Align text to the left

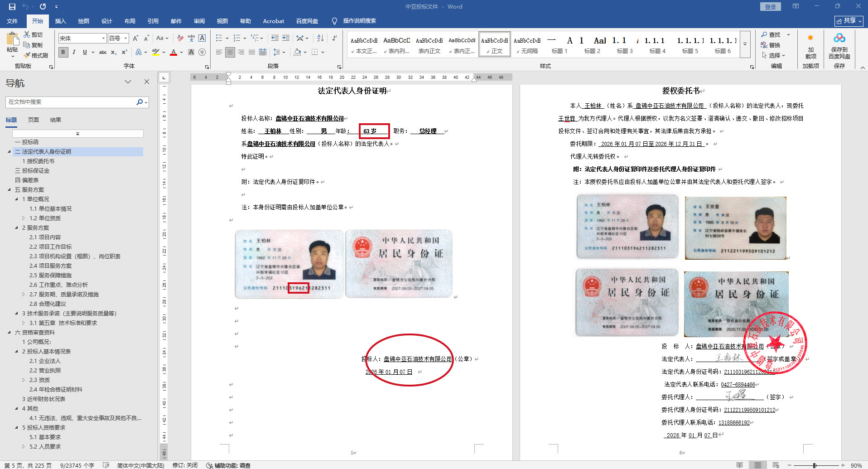(x=219, y=52)
